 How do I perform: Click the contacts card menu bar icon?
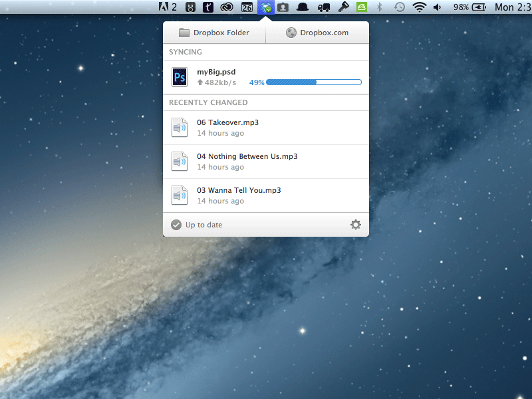[x=283, y=7]
